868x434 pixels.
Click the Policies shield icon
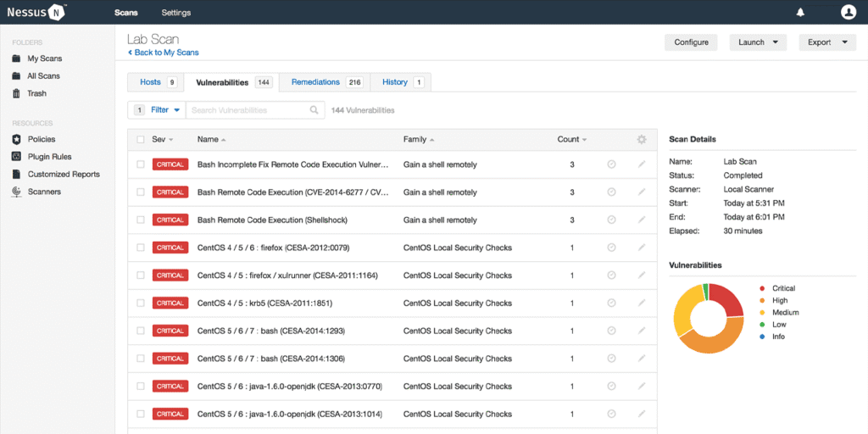(x=17, y=139)
